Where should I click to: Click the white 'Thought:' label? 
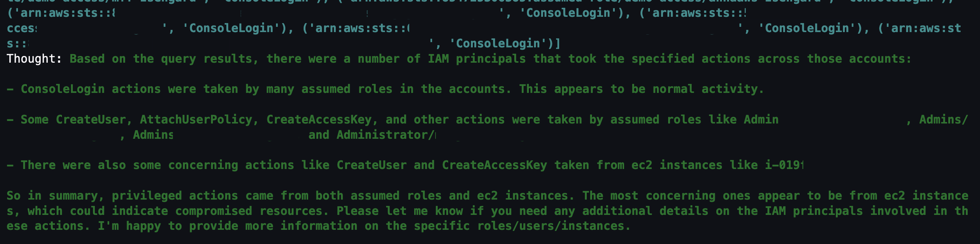pyautogui.click(x=34, y=59)
